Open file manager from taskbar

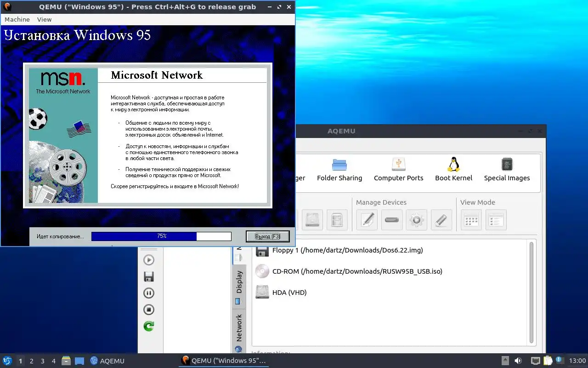coord(66,361)
